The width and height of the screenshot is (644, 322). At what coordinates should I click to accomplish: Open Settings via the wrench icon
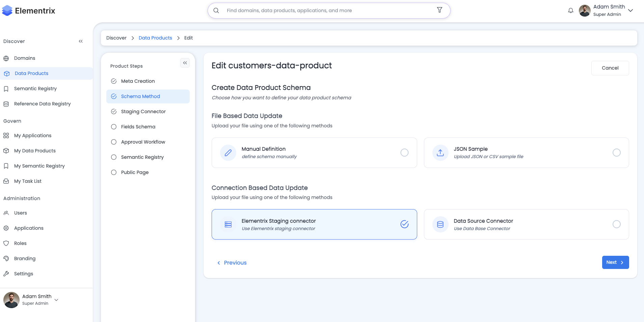pyautogui.click(x=6, y=274)
